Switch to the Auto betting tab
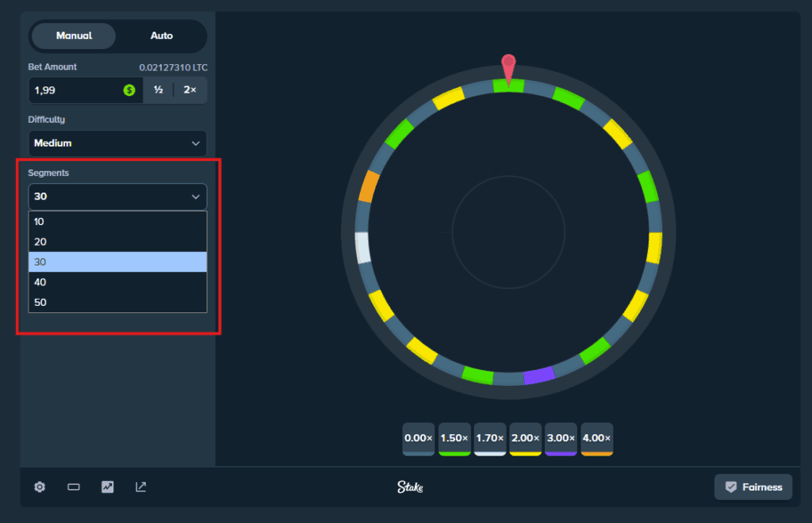The width and height of the screenshot is (812, 523). pyautogui.click(x=161, y=36)
